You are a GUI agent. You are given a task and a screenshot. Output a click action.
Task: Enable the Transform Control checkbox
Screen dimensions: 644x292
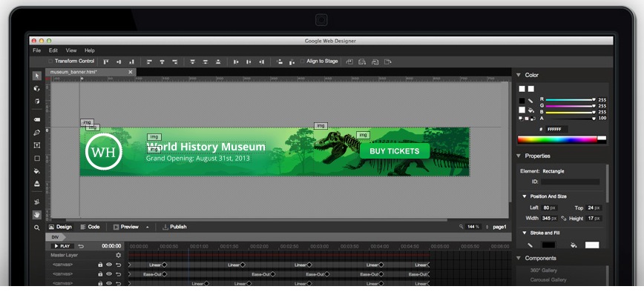pyautogui.click(x=50, y=61)
